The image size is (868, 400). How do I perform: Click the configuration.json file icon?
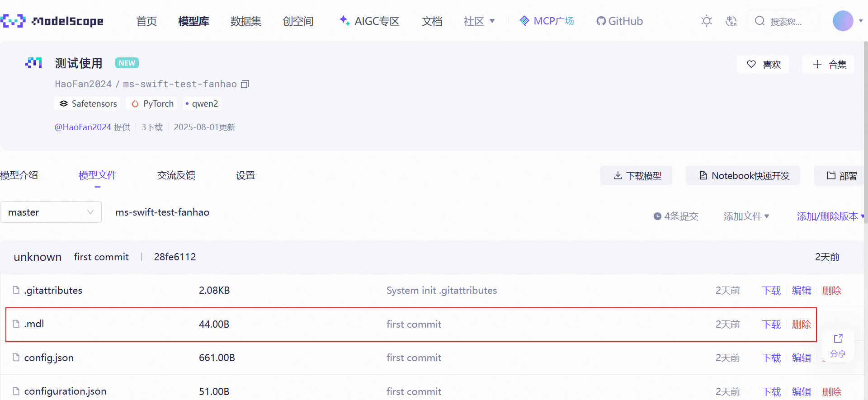(x=16, y=391)
